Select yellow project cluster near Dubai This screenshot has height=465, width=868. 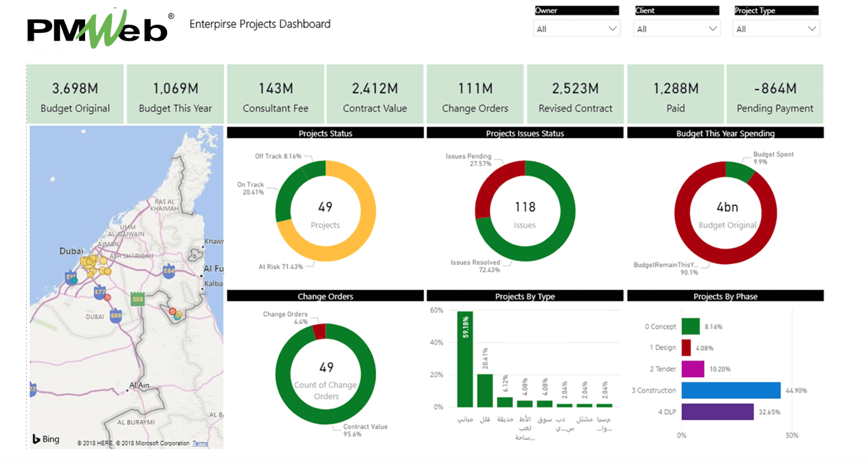92,262
